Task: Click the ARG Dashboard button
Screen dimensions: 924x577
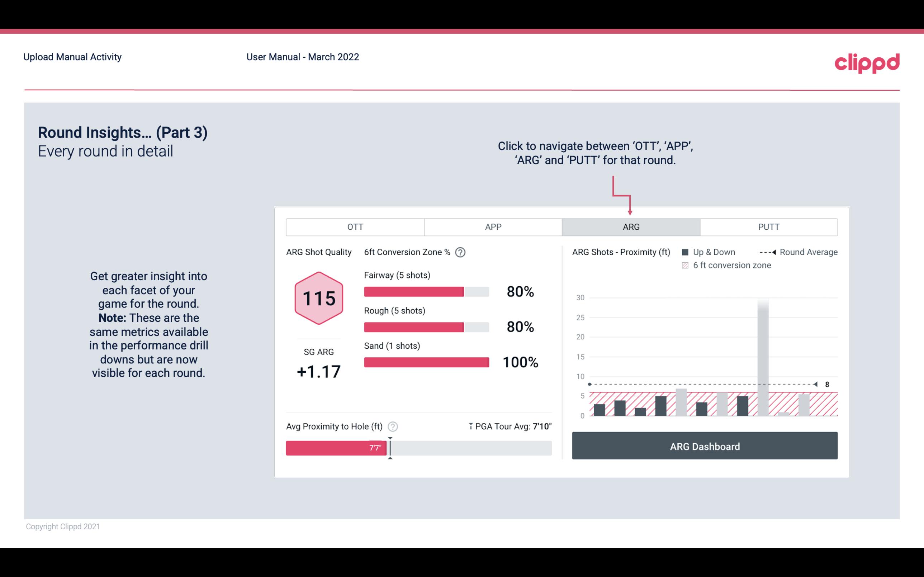Action: coord(705,446)
